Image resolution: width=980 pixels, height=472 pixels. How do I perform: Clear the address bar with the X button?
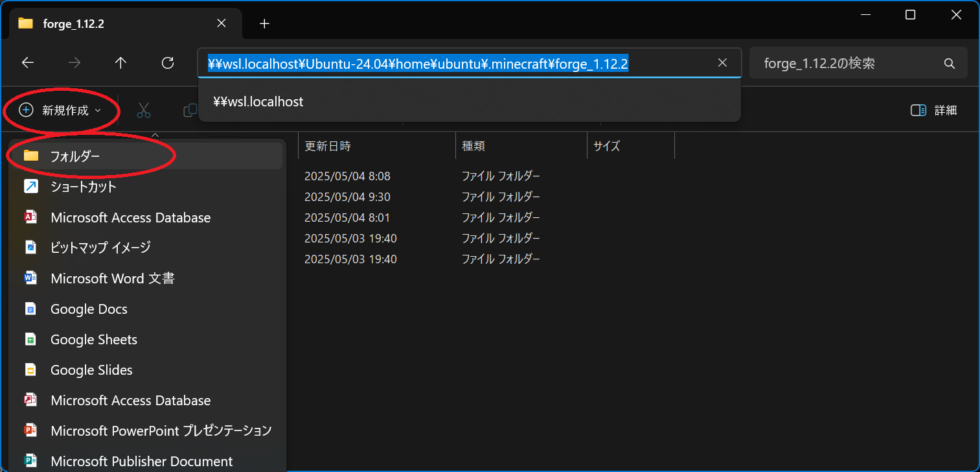tap(723, 63)
